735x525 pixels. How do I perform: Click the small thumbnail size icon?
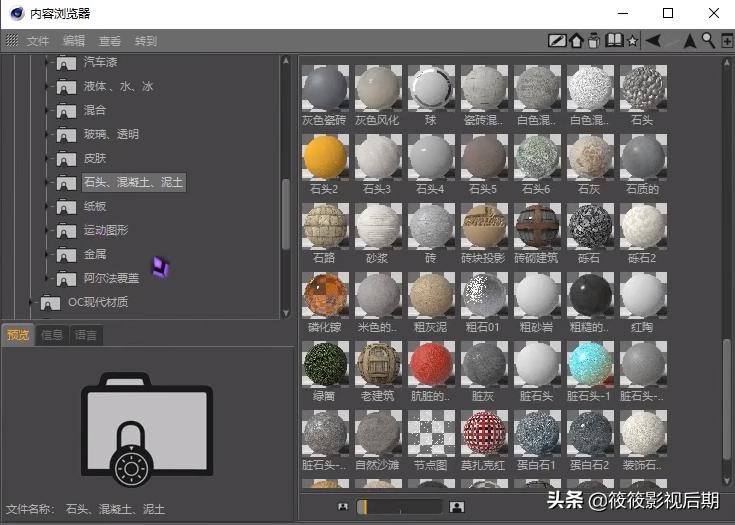pyautogui.click(x=344, y=506)
